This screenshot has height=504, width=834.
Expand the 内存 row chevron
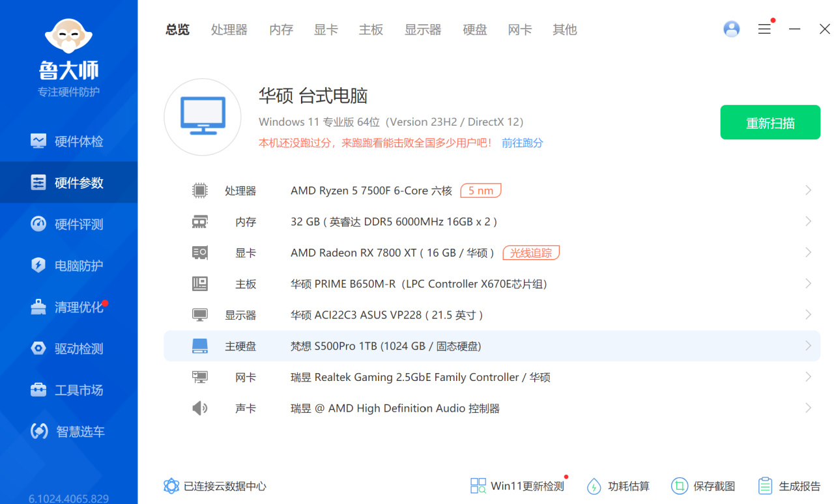click(x=808, y=221)
